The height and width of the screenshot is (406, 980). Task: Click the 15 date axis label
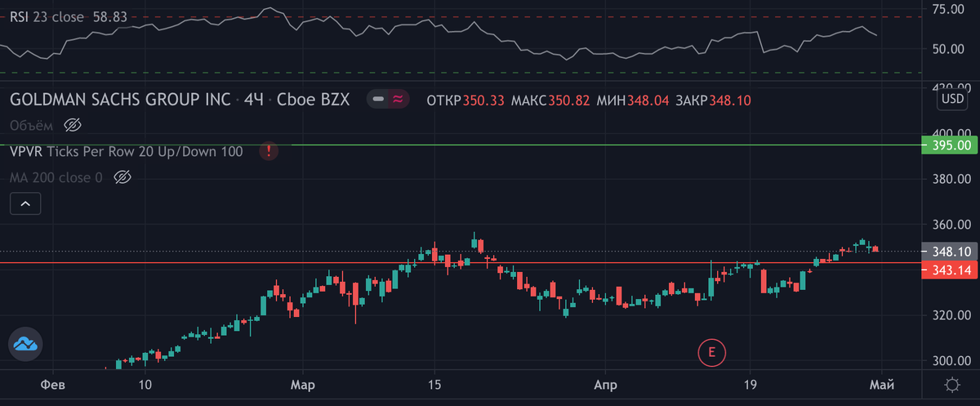point(434,385)
